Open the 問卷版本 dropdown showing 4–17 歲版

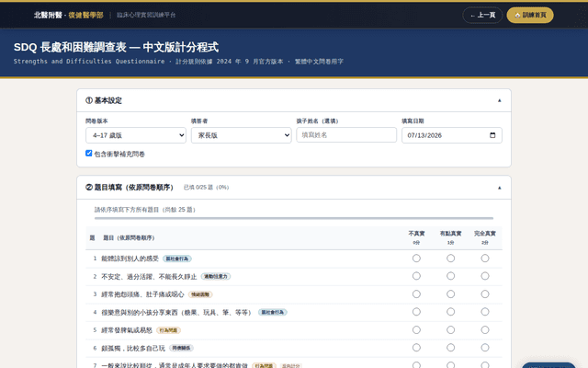tap(136, 135)
